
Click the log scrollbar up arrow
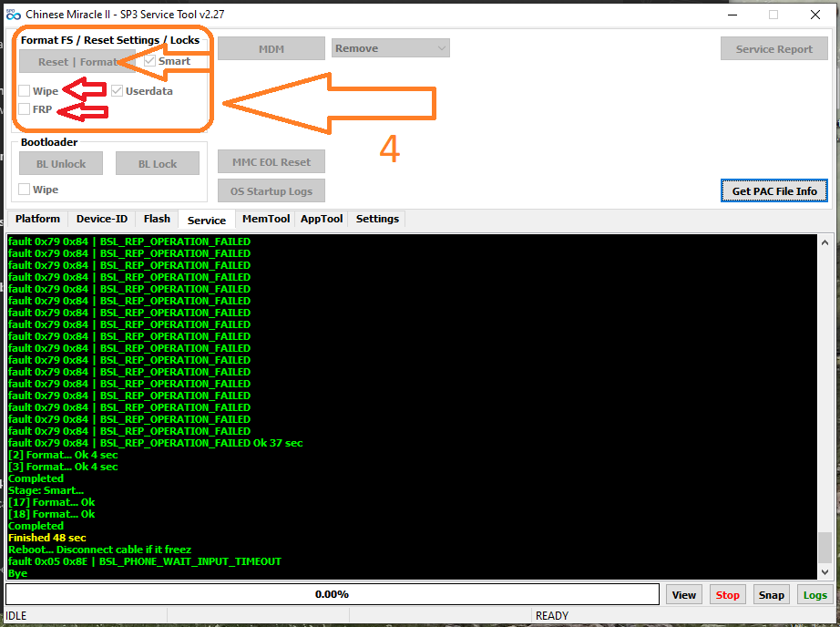825,242
